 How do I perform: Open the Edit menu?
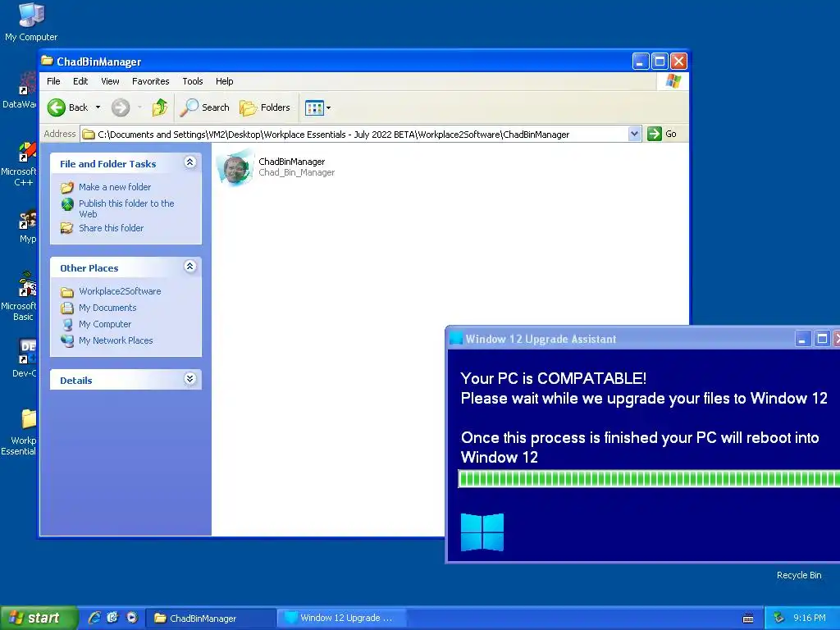click(x=80, y=81)
